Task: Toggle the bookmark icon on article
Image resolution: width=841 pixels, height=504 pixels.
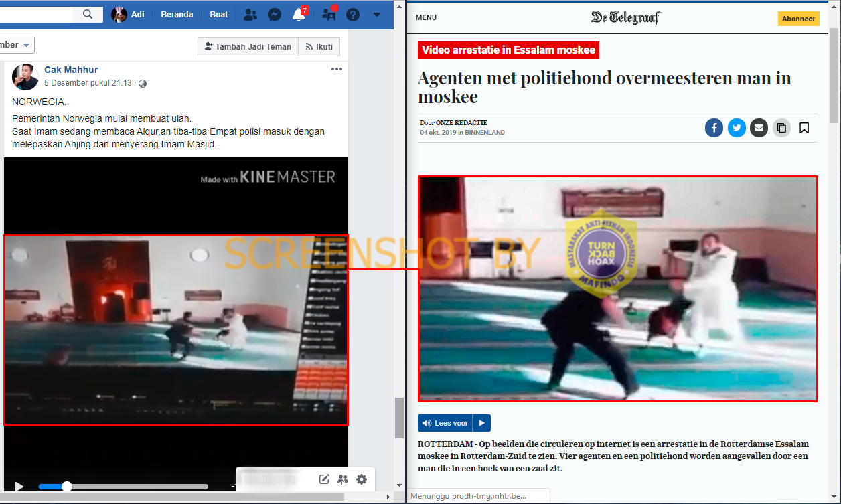Action: (x=804, y=128)
